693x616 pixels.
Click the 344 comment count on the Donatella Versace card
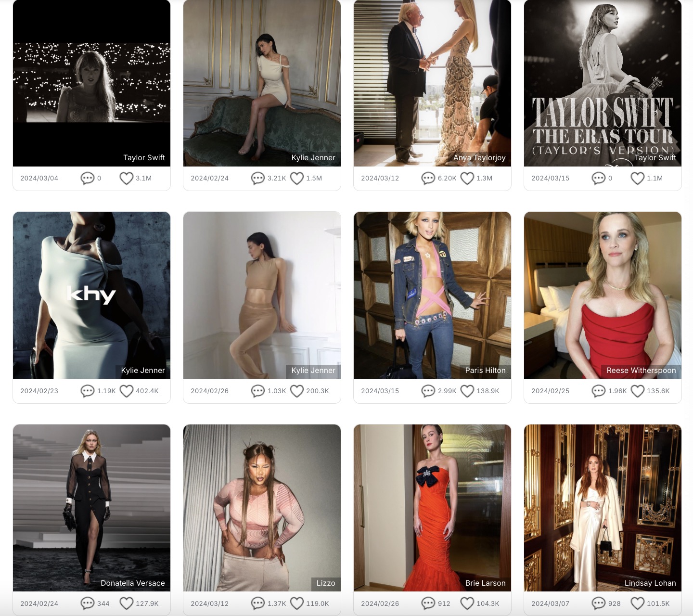[103, 603]
